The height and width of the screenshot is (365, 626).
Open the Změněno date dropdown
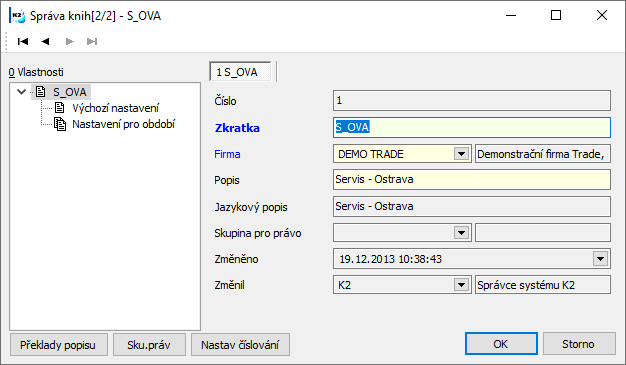pos(600,259)
